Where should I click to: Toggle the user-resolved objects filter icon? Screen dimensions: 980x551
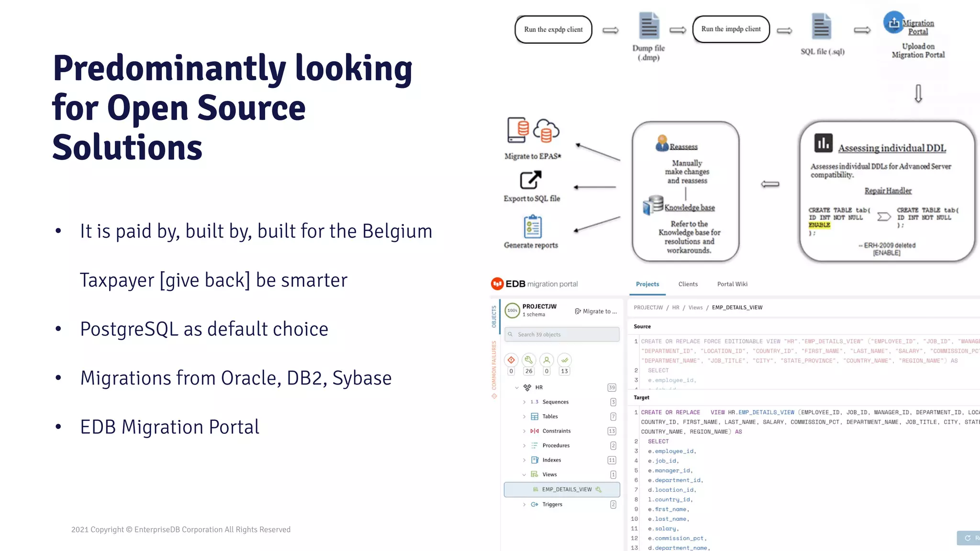point(546,360)
